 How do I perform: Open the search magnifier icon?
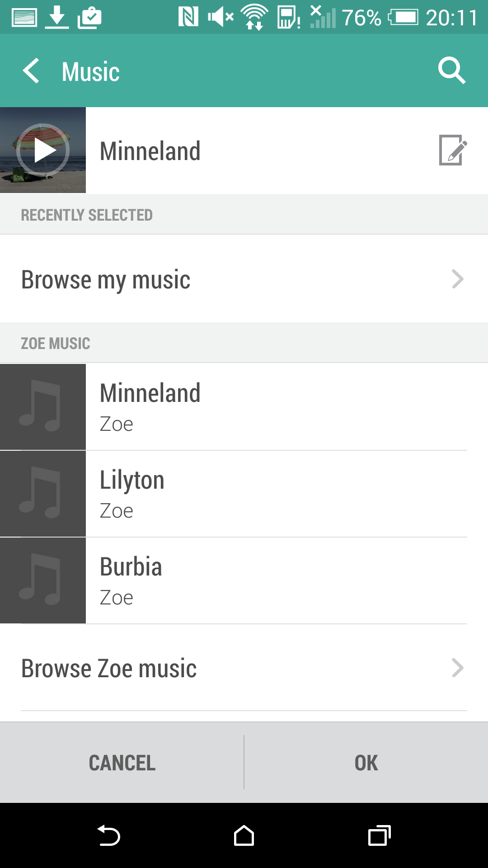(451, 71)
